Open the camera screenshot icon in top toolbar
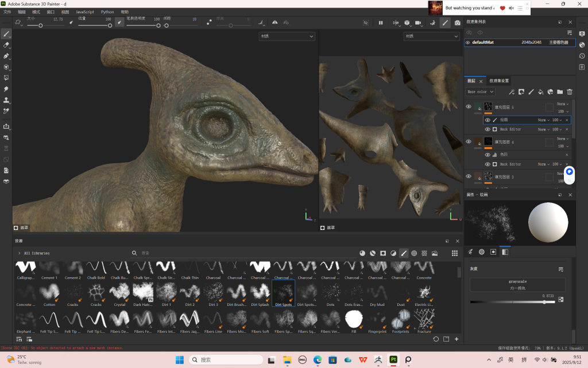Screen dimensions: 588x368 tap(457, 23)
